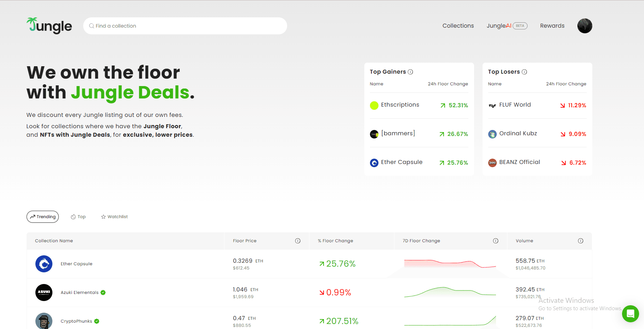
Task: Click the Ethscriptions green circle icon
Action: pyautogui.click(x=374, y=106)
